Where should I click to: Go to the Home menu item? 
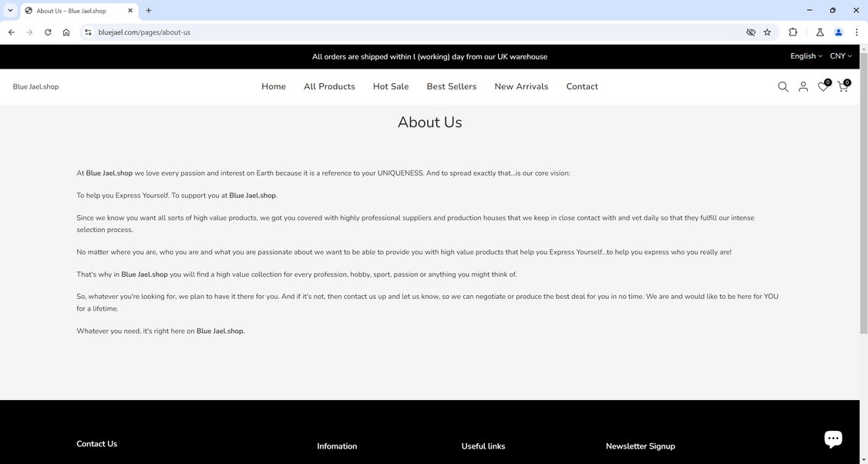click(x=274, y=86)
